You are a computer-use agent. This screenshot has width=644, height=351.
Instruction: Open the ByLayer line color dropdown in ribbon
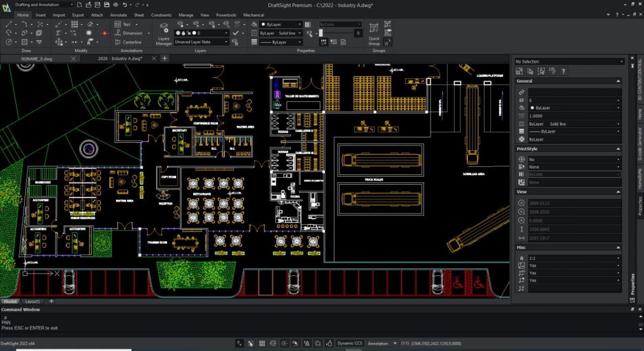[x=281, y=24]
